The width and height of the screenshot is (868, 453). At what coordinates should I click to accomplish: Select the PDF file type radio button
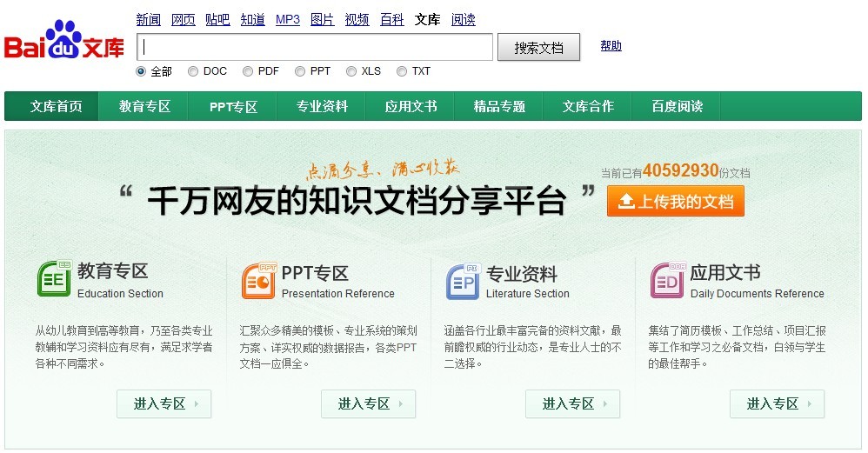248,71
